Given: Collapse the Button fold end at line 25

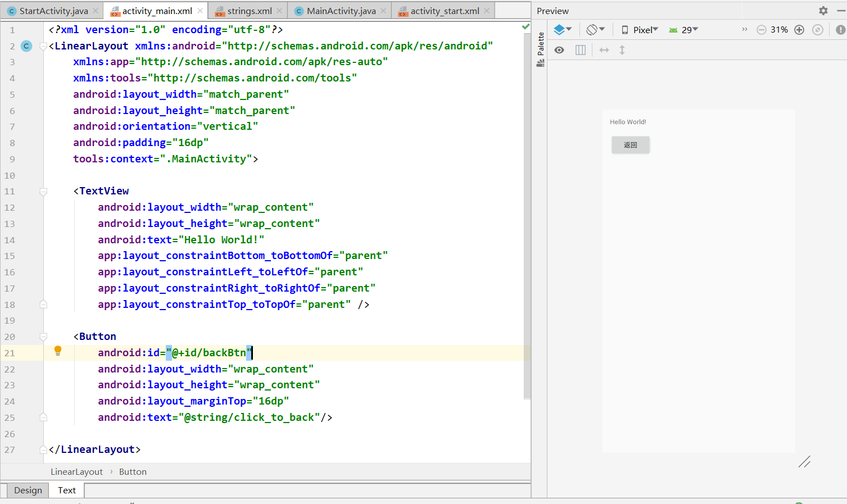Looking at the screenshot, I should pos(43,417).
